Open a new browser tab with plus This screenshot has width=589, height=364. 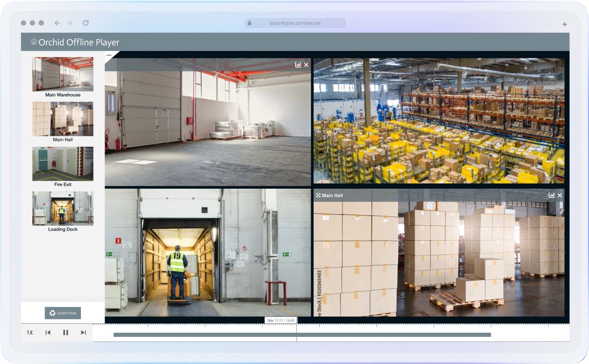pos(565,24)
